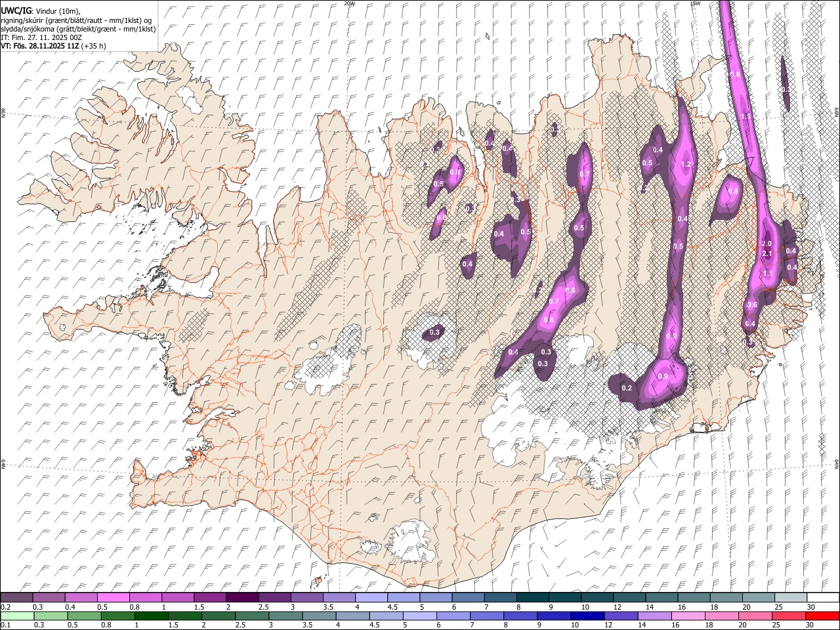Click the '2.0' snowfall value in the east
The height and width of the screenshot is (630, 840).
(766, 243)
